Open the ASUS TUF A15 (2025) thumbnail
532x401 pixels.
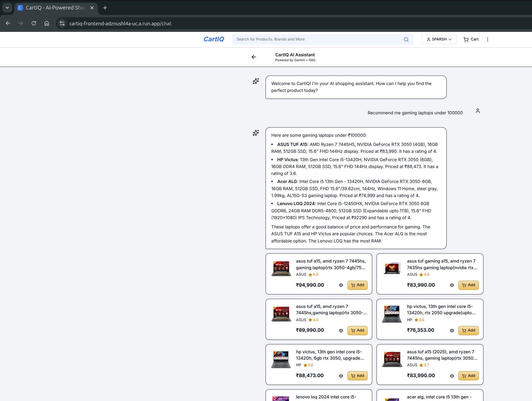[x=392, y=359]
